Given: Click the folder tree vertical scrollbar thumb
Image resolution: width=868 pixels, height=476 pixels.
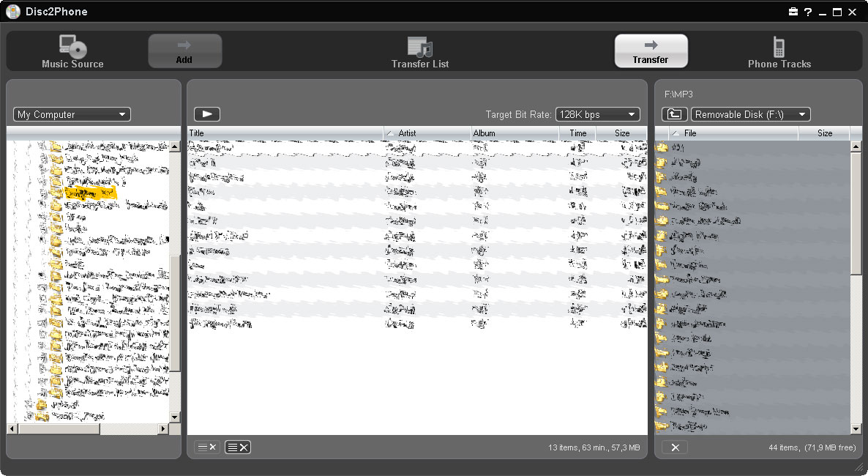Looking at the screenshot, I should pyautogui.click(x=175, y=313).
